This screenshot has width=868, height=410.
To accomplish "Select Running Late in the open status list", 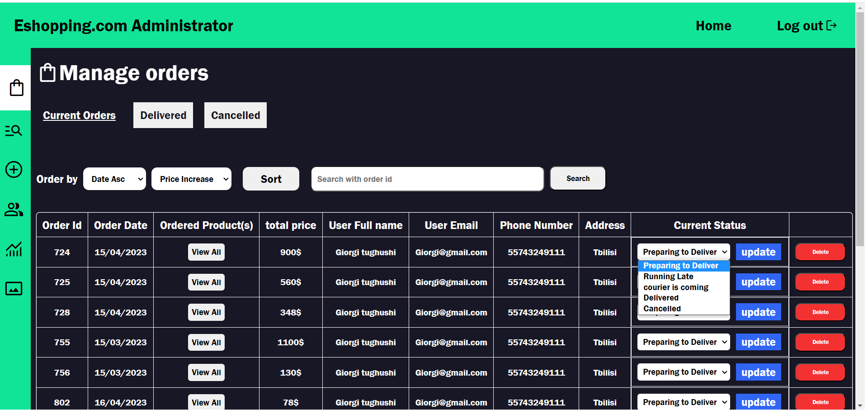I will pos(668,276).
